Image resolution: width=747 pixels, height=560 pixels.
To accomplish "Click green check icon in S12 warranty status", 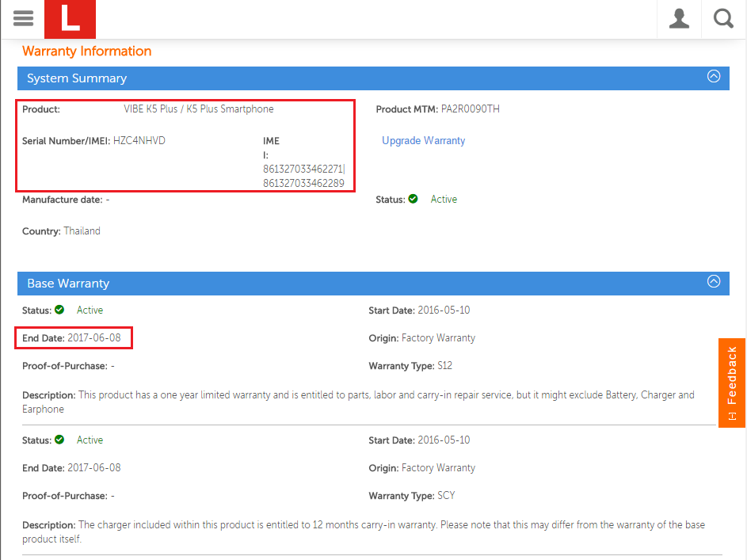I will (x=59, y=310).
